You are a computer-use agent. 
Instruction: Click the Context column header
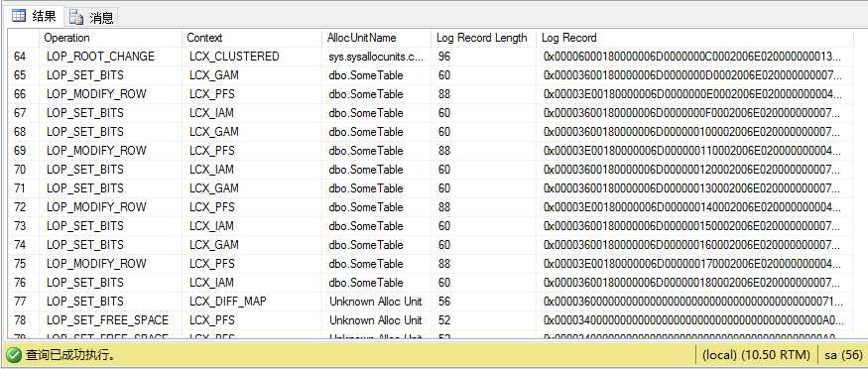(x=204, y=38)
